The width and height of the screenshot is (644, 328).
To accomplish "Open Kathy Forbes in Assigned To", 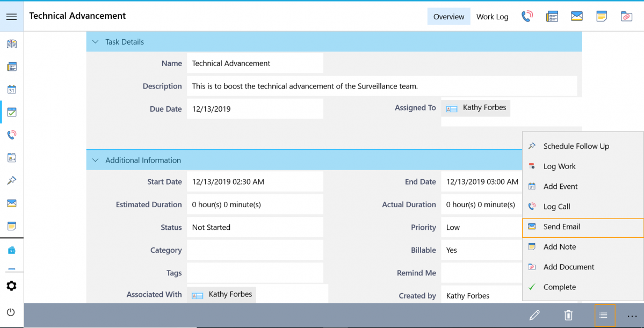I will 484,108.
